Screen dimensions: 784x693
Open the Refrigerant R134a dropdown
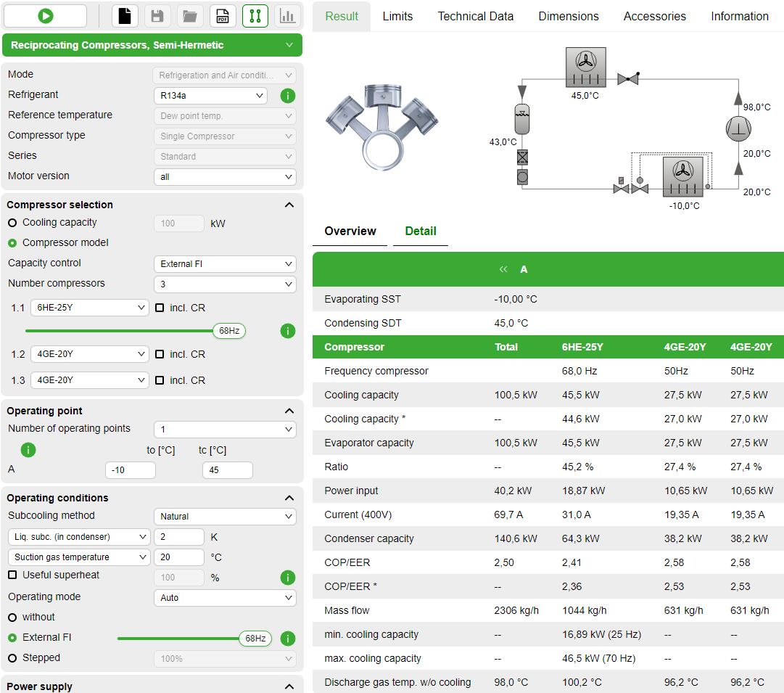(210, 95)
